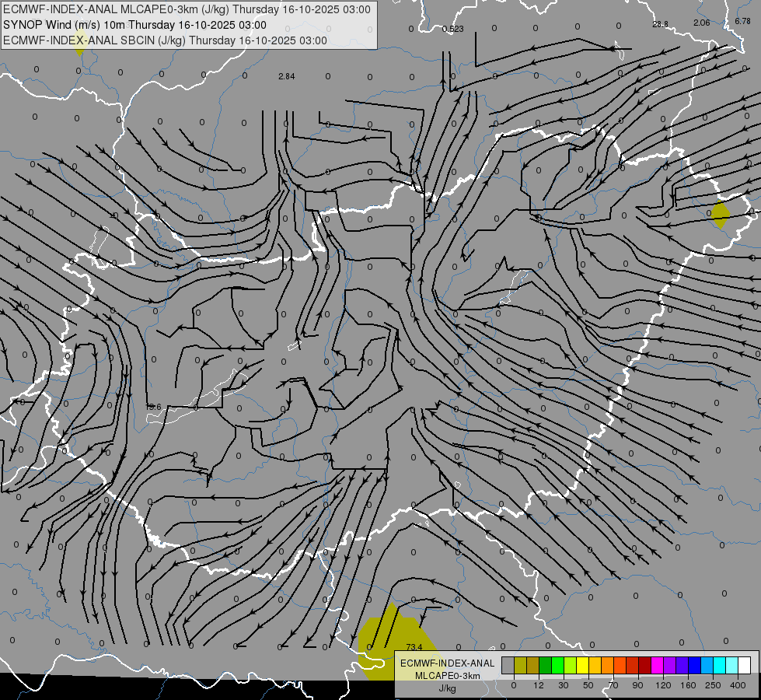
Task: Select the 12 tick label under the legend
Action: pos(539,684)
